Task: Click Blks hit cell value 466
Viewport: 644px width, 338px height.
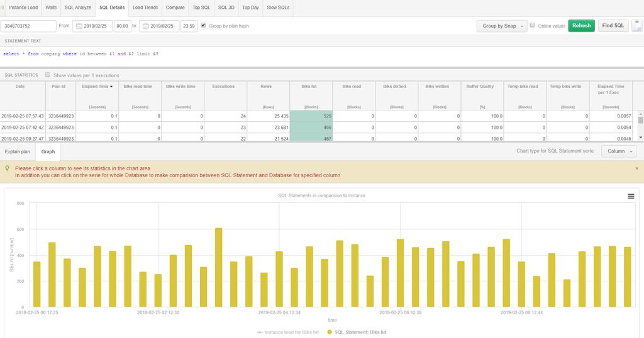Action: click(x=311, y=128)
